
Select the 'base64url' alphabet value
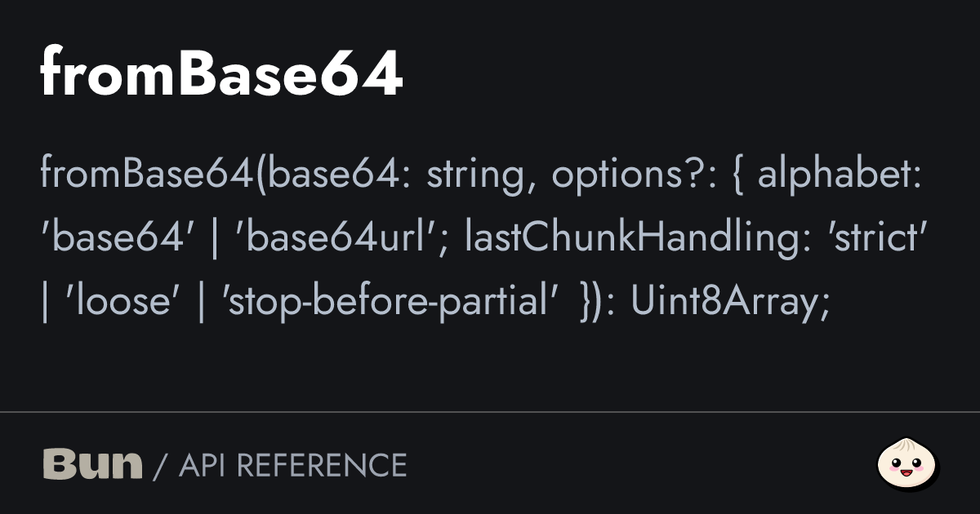coord(336,240)
